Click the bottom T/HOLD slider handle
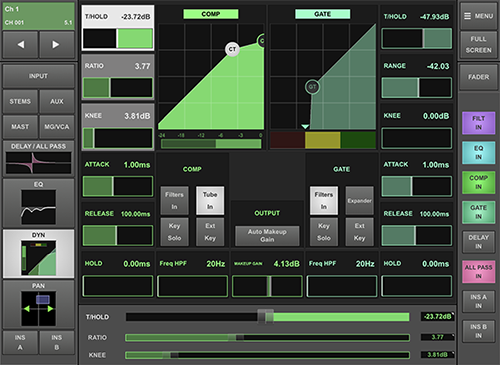The image size is (500, 365). pos(265,316)
